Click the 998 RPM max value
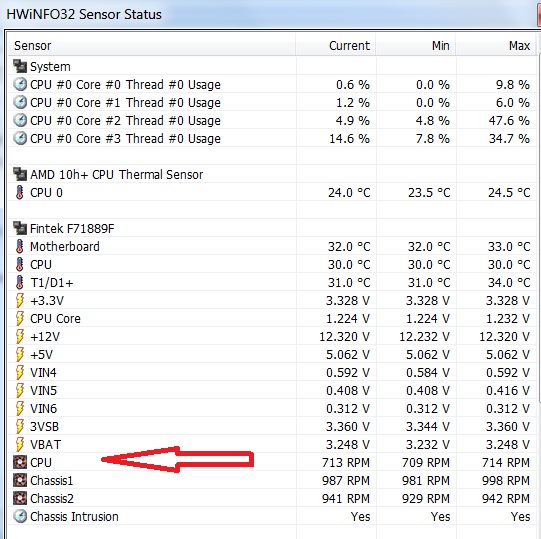This screenshot has height=539, width=541. click(506, 480)
